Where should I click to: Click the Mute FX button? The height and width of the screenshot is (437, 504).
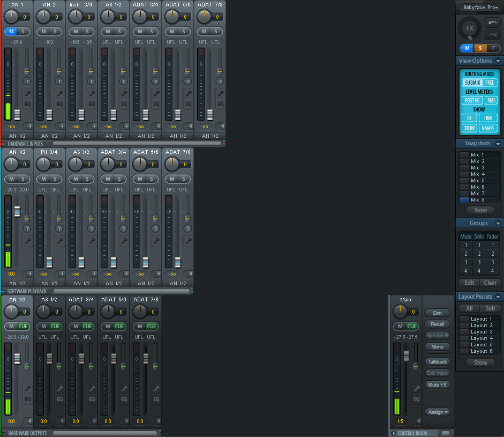pos(438,385)
